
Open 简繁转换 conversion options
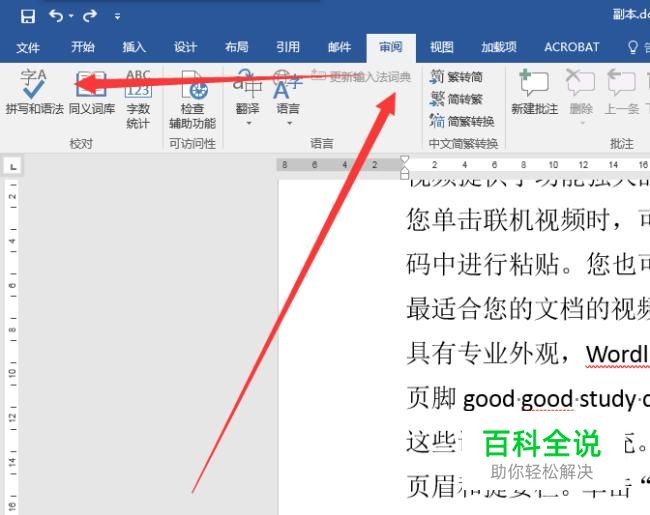click(x=462, y=121)
